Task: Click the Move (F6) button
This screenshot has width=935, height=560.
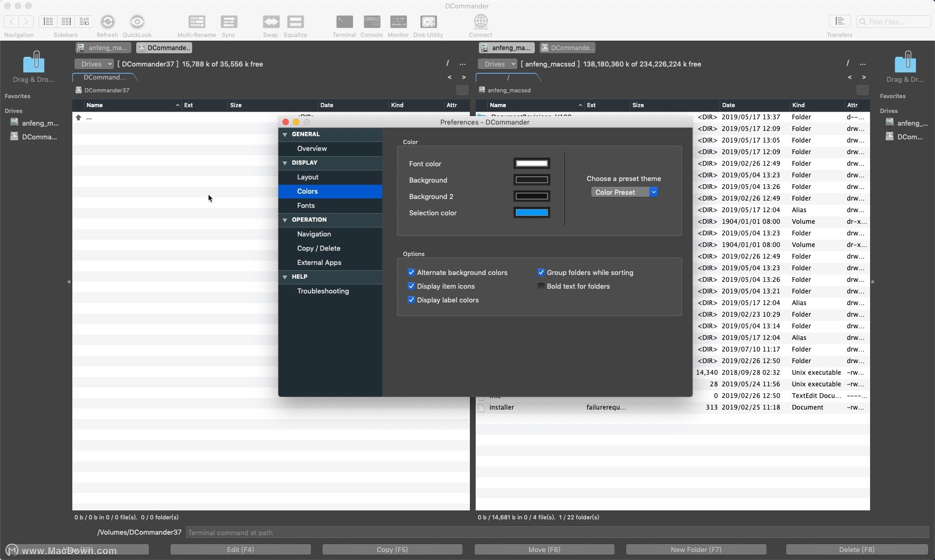Action: click(x=544, y=549)
